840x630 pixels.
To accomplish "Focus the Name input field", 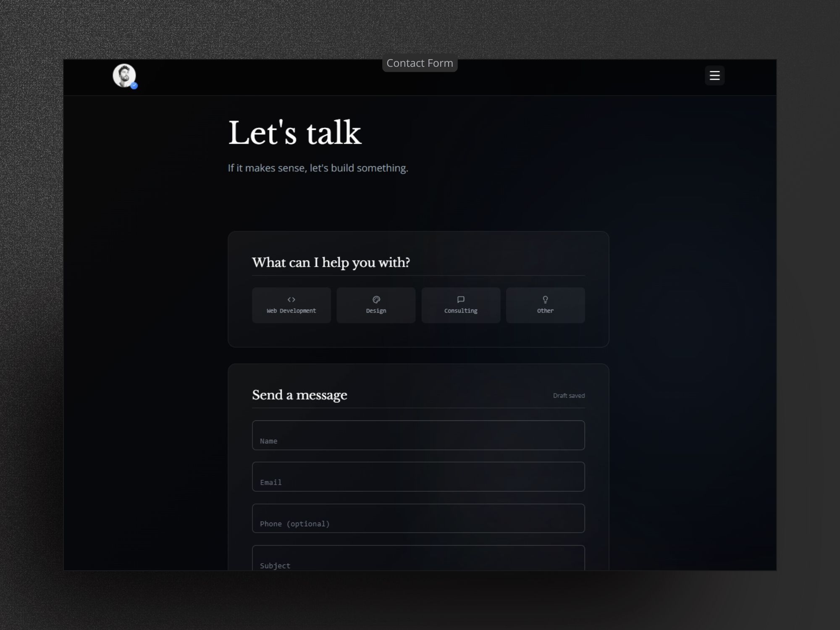I will (418, 435).
